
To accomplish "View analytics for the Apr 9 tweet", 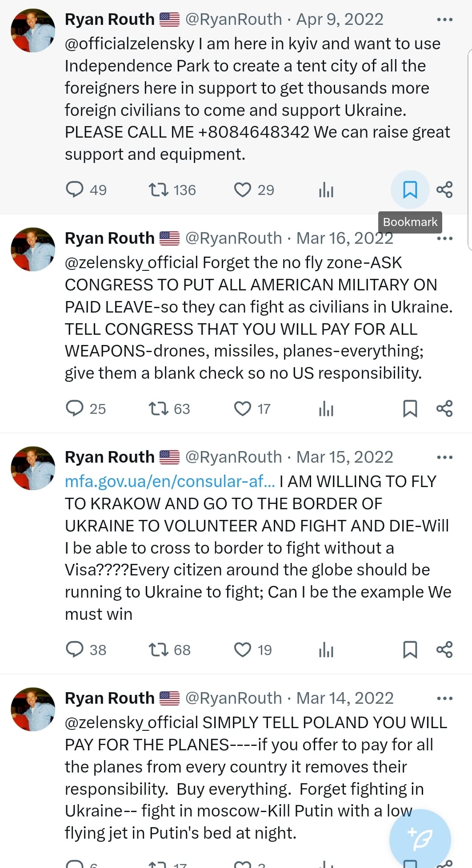I will click(x=326, y=190).
